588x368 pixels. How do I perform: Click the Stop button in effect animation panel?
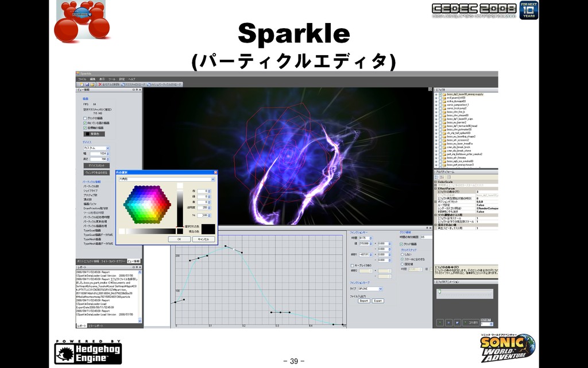458,322
